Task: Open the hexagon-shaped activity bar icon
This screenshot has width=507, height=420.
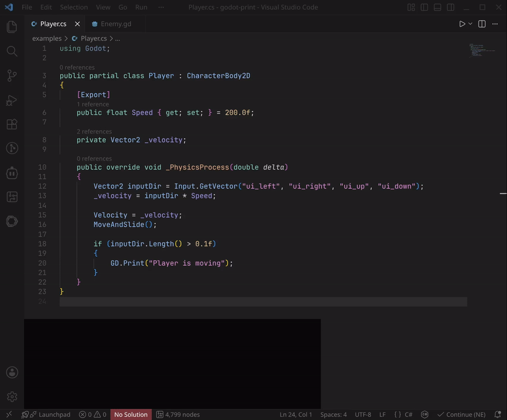Action: [12, 221]
